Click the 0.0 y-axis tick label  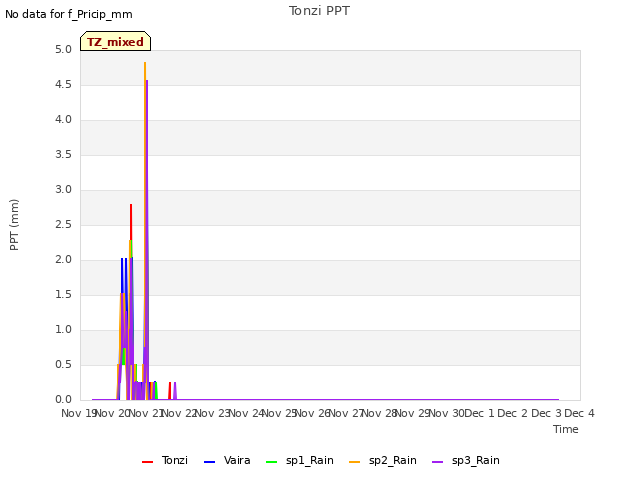63,400
